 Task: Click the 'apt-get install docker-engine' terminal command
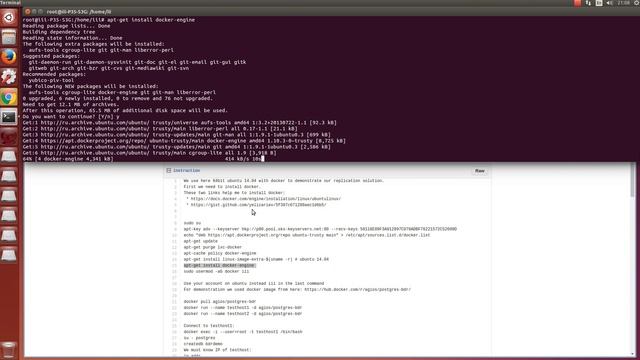(x=152, y=20)
